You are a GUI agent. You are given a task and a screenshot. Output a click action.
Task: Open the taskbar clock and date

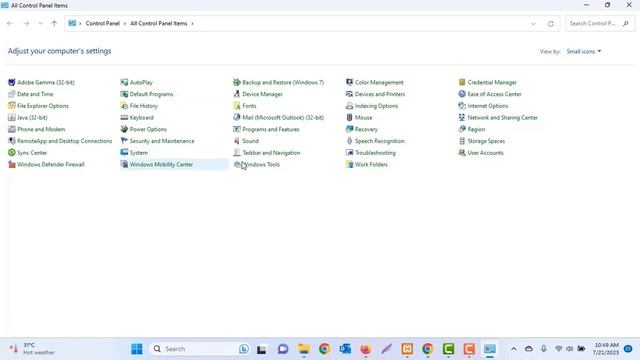[606, 349]
